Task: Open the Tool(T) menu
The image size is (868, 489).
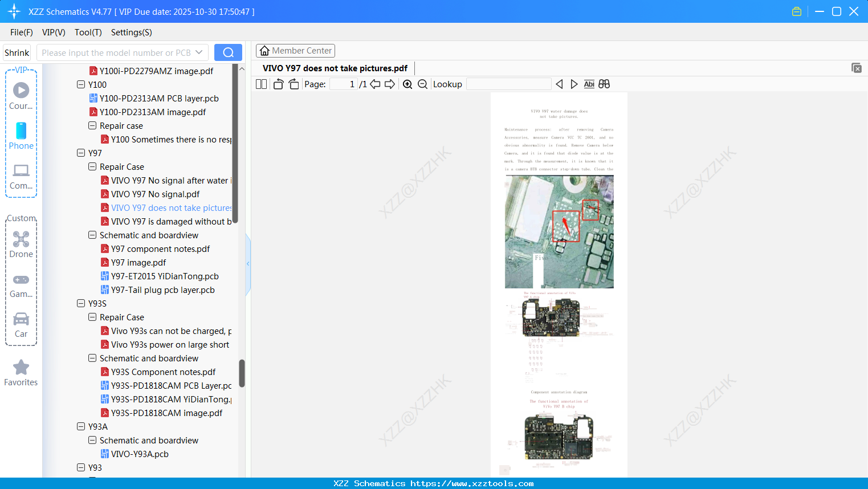Action: 88,32
